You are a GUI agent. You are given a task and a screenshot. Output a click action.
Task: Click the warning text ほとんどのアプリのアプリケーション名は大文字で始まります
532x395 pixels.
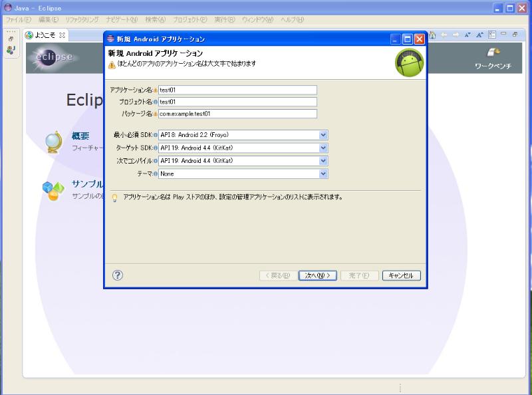tap(187, 64)
